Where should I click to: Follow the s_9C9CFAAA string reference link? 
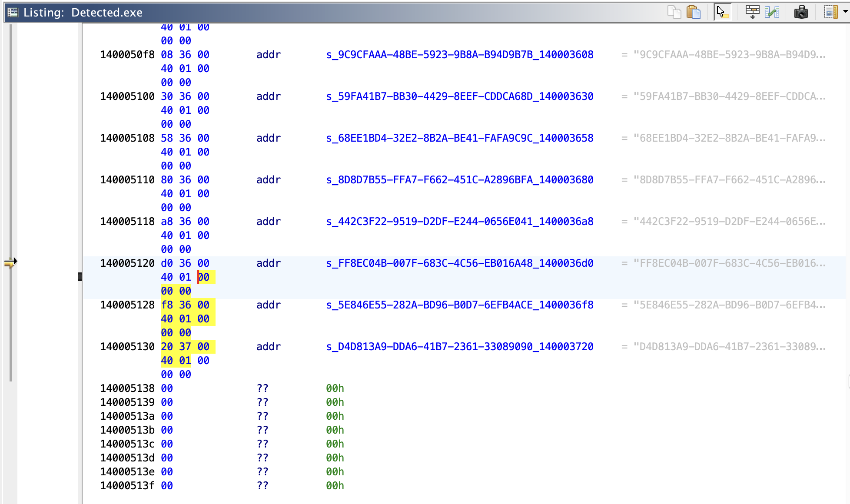click(459, 55)
